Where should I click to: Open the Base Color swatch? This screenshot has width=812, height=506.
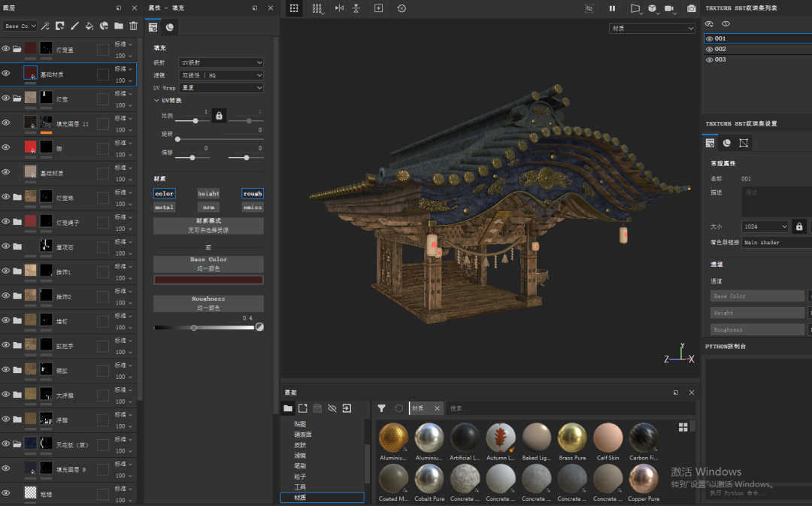(208, 280)
